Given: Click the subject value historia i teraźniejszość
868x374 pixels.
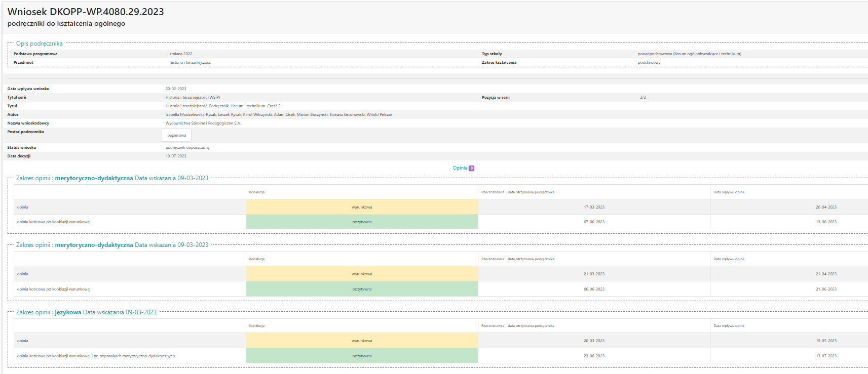Looking at the screenshot, I should (x=190, y=63).
